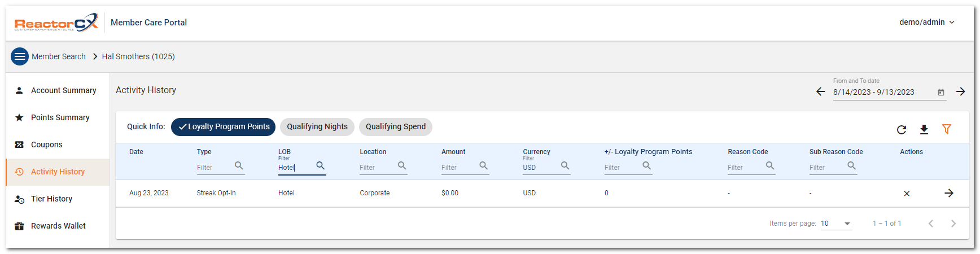Image resolution: width=980 pixels, height=254 pixels.
Task: Go to previous date range arrow
Action: (821, 91)
